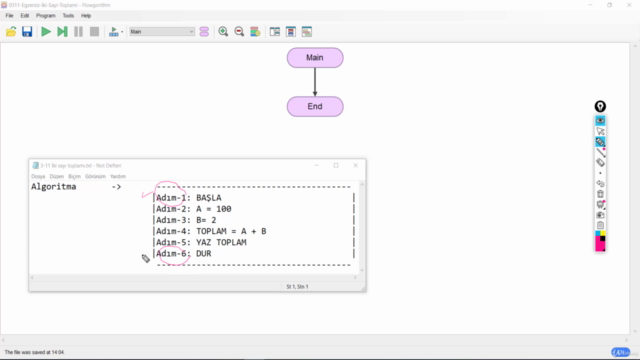Click the line 'Adım-4: TOPLAM = A + B'
The image size is (640, 360).
[x=211, y=231]
